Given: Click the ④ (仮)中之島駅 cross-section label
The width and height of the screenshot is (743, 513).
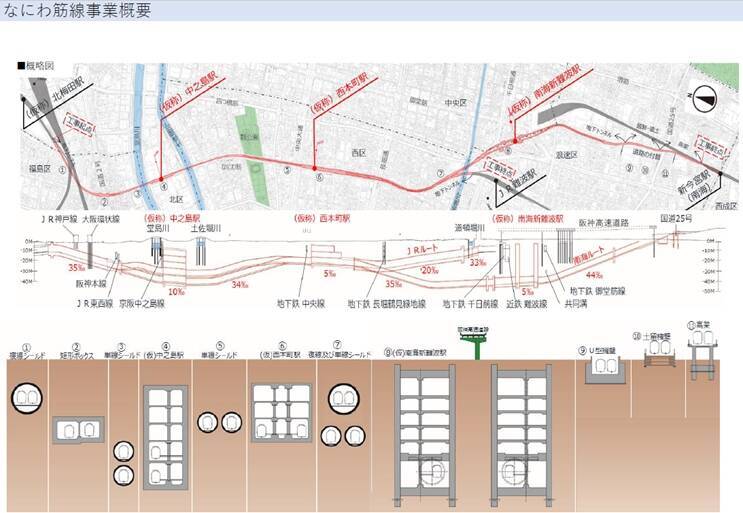Looking at the screenshot, I should 165,351.
